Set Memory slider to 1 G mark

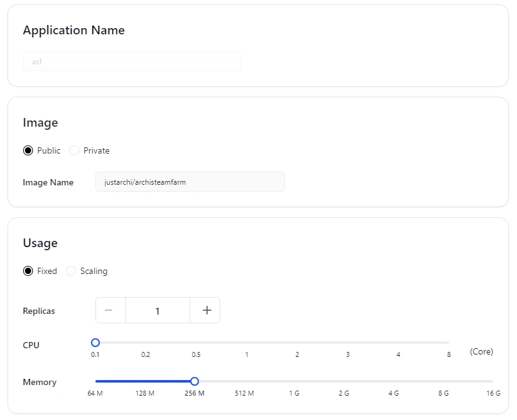click(x=294, y=381)
